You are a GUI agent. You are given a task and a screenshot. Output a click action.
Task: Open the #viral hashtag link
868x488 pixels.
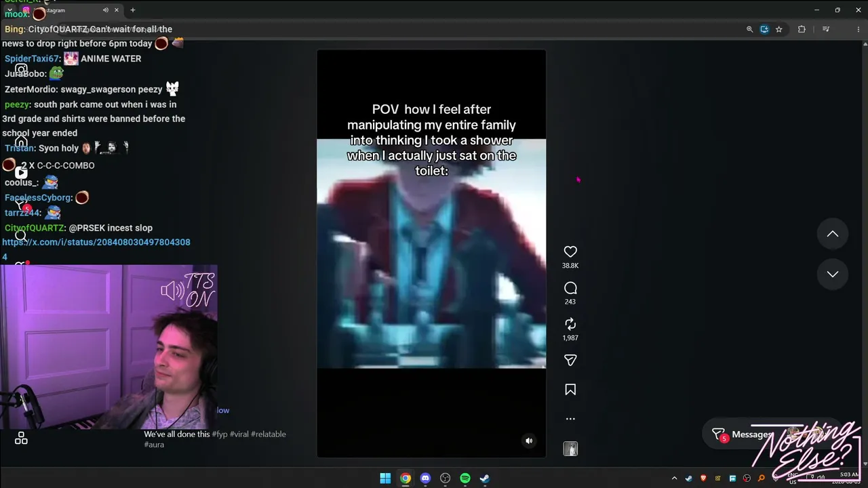click(x=239, y=434)
